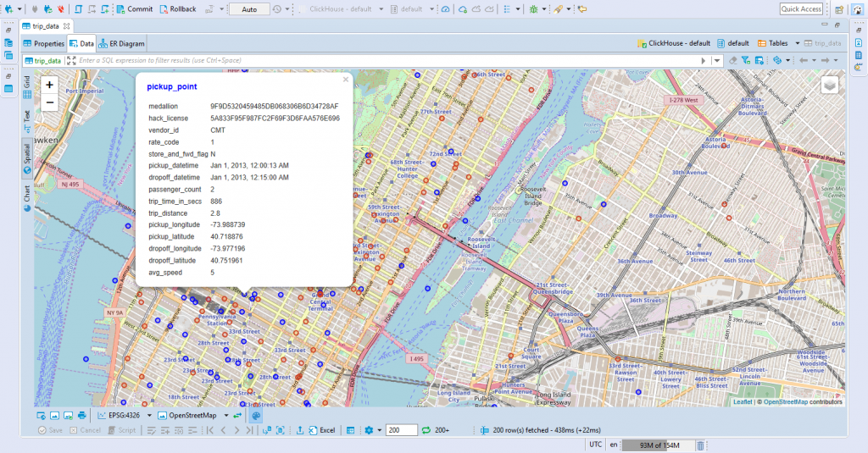Open the settings gear dropdown arrow
The width and height of the screenshot is (868, 453).
coord(379,430)
